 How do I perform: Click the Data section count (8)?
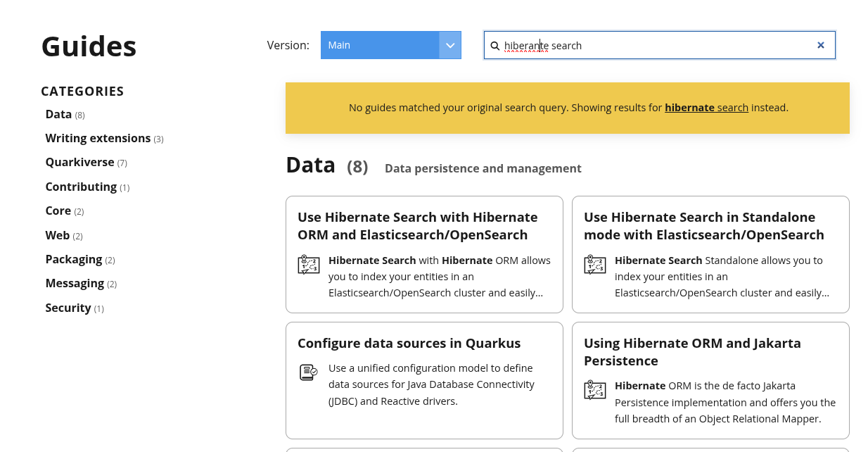[x=357, y=167]
